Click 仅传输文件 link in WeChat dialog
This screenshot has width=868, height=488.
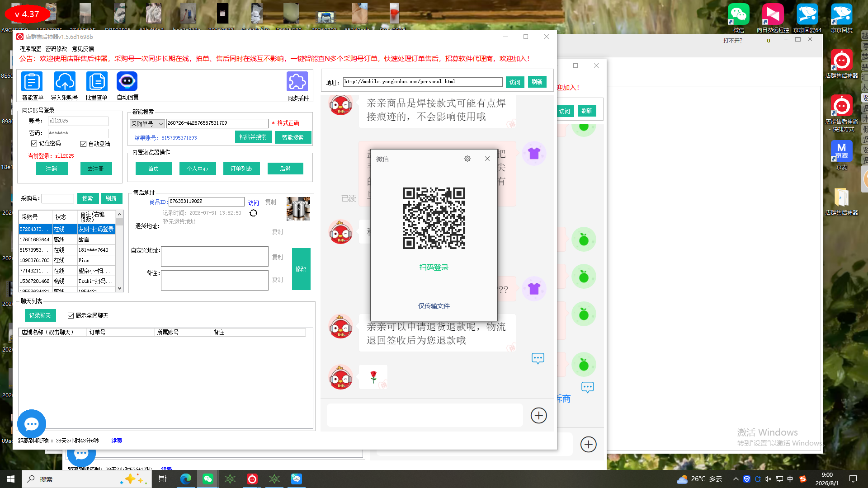(434, 306)
